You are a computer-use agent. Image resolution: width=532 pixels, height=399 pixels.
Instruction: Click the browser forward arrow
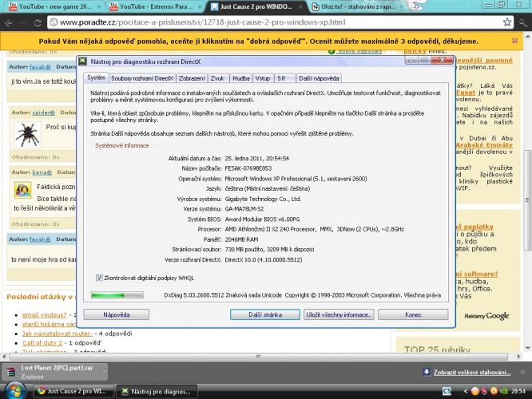pyautogui.click(x=23, y=22)
